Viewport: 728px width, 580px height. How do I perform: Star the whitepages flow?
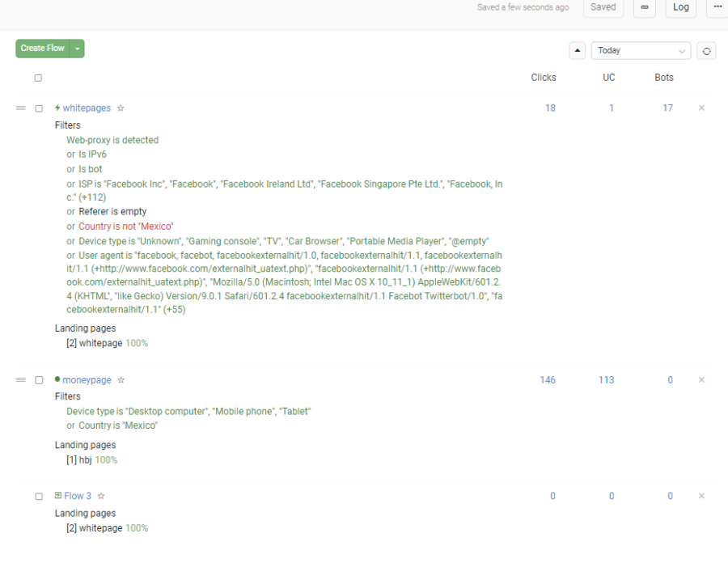click(x=121, y=108)
